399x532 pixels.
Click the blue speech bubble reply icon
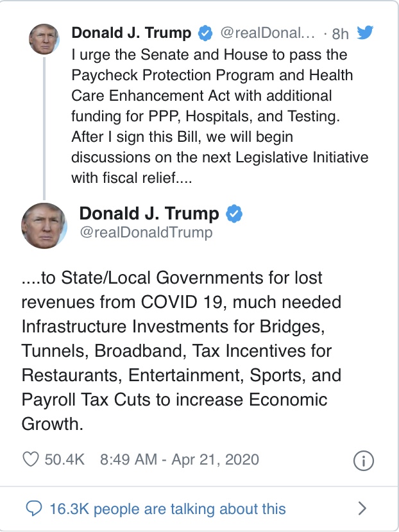click(x=33, y=509)
